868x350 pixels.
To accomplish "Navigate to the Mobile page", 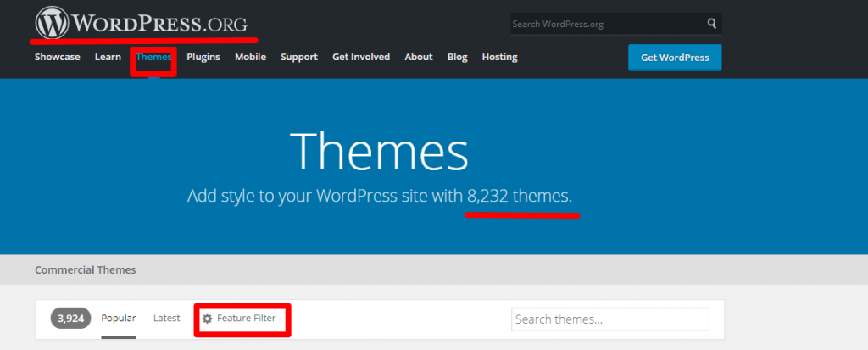I will pos(250,57).
